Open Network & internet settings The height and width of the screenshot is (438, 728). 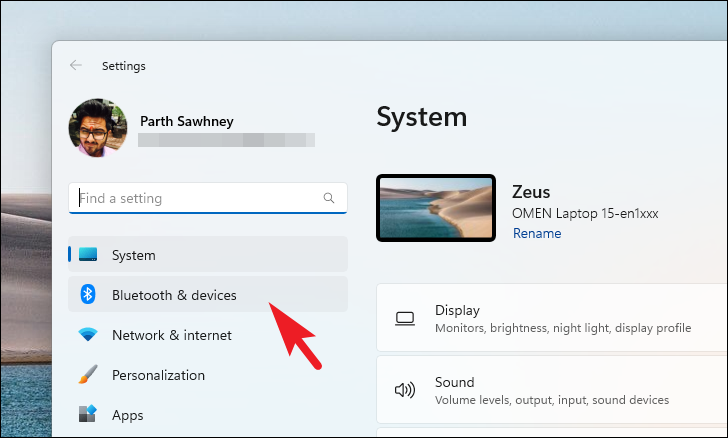point(208,335)
